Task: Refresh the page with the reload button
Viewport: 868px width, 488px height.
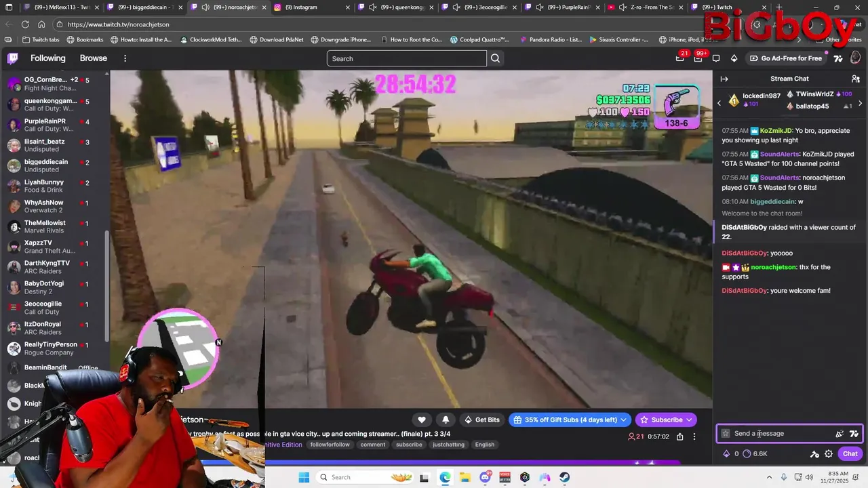Action: tap(25, 24)
